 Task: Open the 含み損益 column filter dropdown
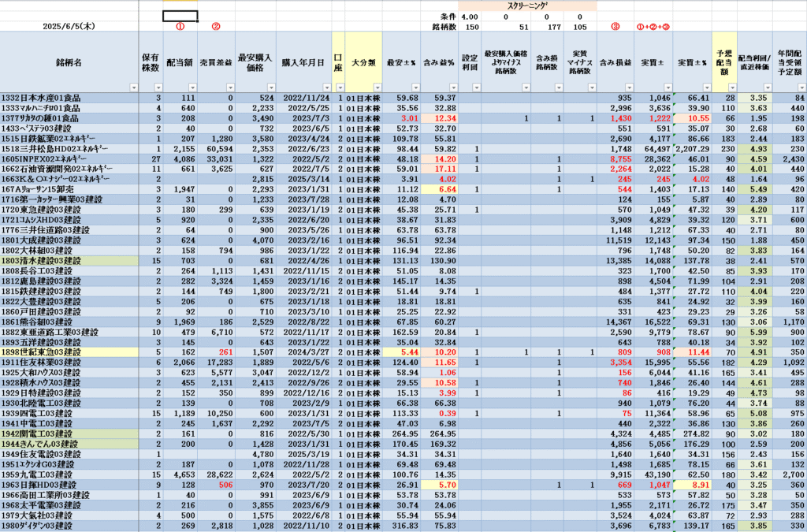(630, 87)
